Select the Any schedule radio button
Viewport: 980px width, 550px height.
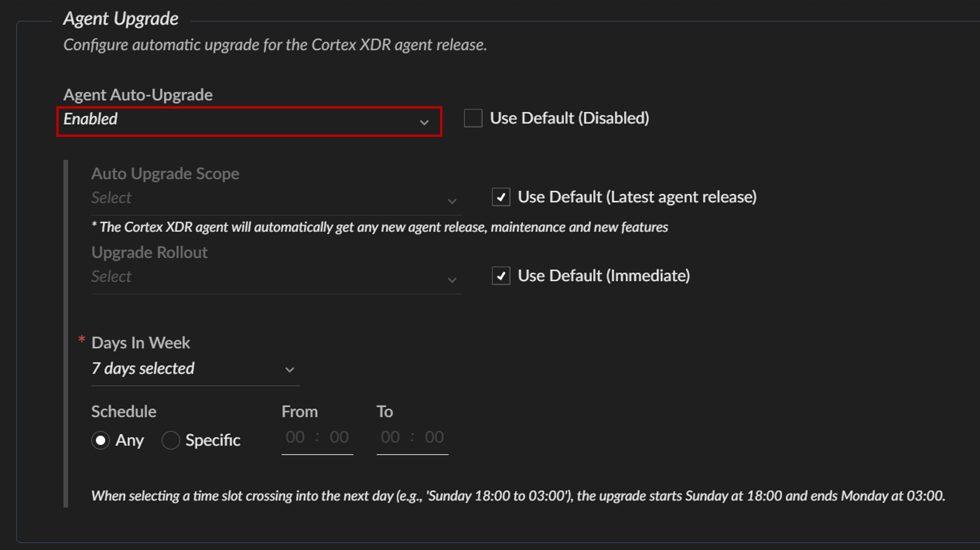tap(101, 440)
